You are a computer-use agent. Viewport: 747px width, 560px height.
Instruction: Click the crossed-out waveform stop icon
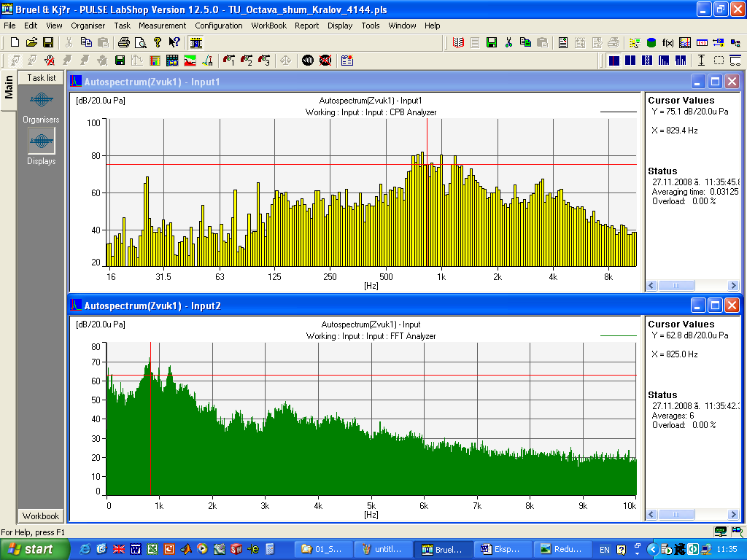tap(325, 61)
